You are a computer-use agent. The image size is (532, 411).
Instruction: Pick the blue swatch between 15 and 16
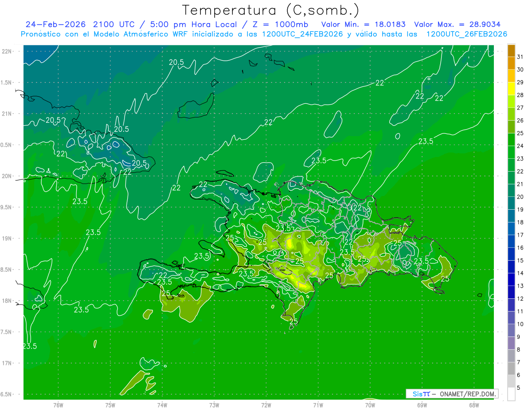tap(511, 254)
